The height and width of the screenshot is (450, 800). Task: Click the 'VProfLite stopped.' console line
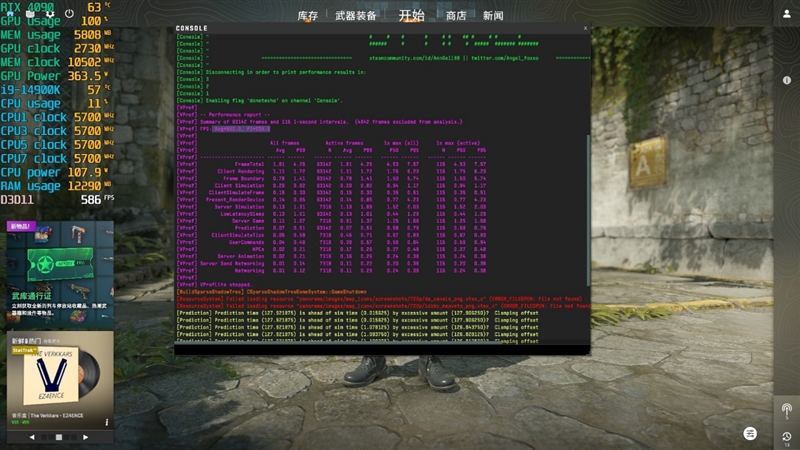[226, 285]
